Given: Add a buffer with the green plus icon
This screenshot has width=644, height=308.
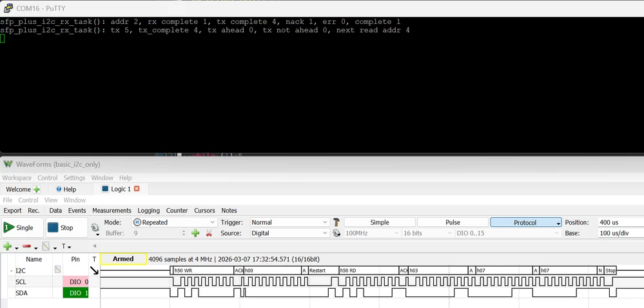Looking at the screenshot, I should (x=195, y=233).
